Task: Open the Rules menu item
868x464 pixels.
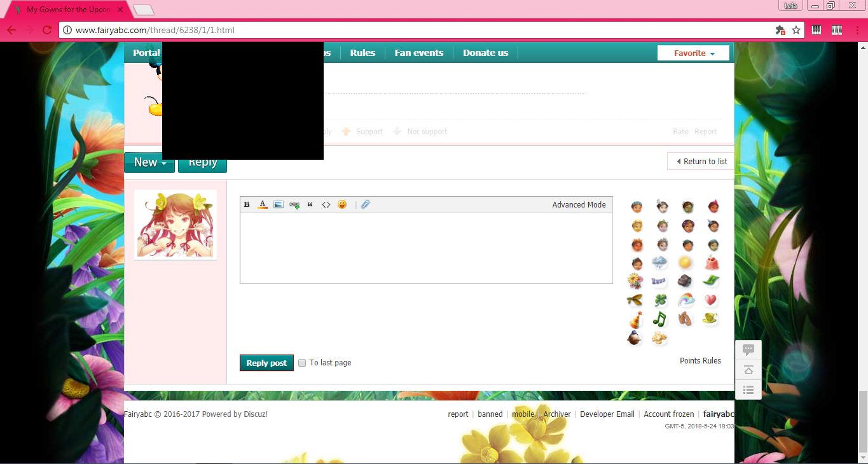Action: [x=362, y=53]
